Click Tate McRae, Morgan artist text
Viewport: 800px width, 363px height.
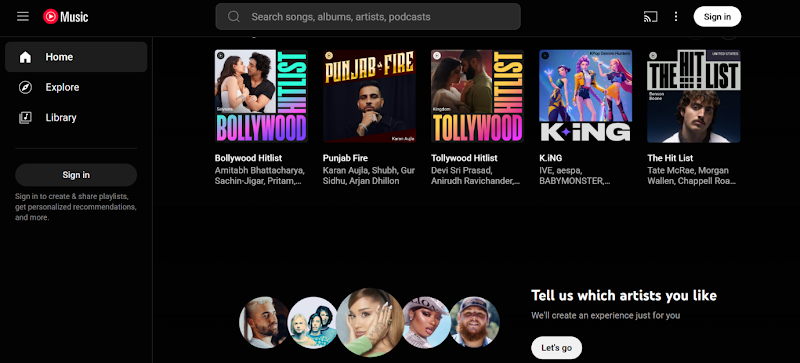click(688, 171)
